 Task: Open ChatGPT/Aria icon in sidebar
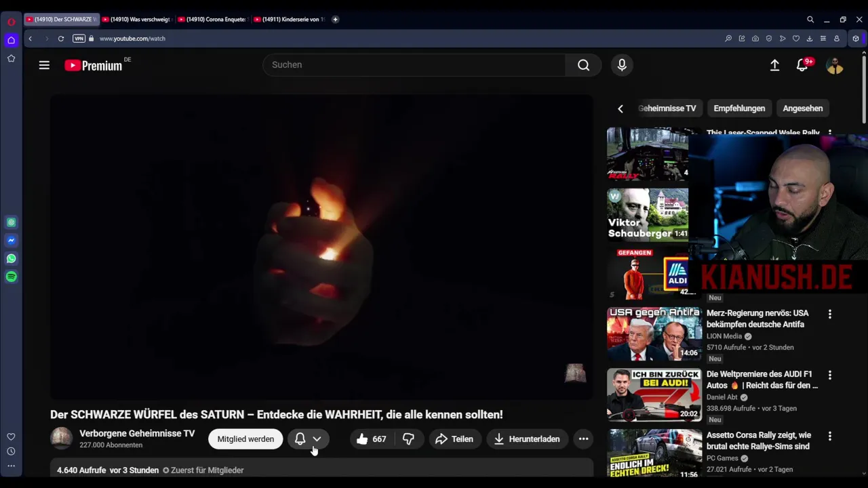tap(11, 222)
